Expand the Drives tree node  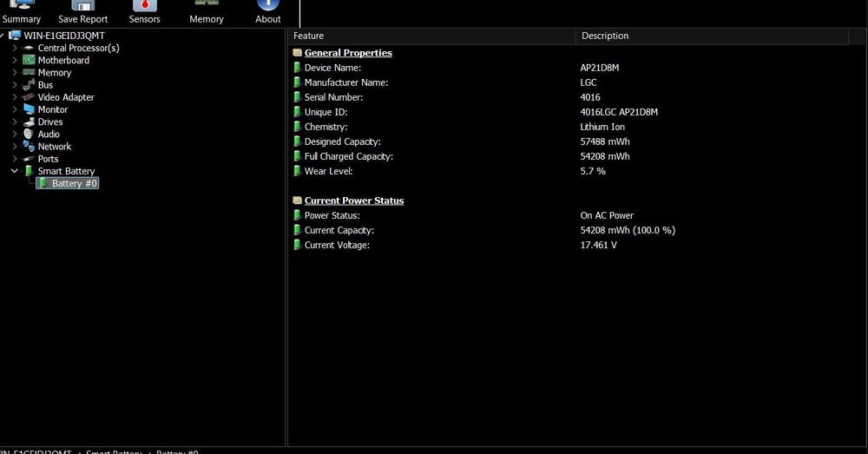tap(15, 122)
